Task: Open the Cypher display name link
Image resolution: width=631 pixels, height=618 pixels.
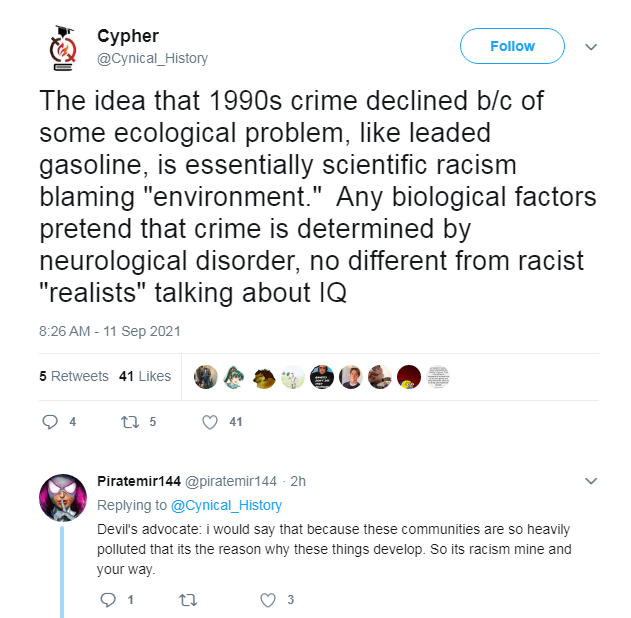Action: [128, 36]
